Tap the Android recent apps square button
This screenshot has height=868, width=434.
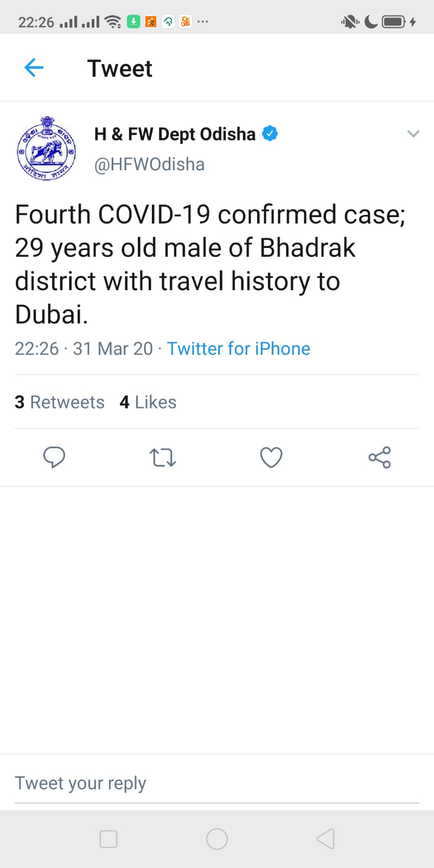[108, 839]
